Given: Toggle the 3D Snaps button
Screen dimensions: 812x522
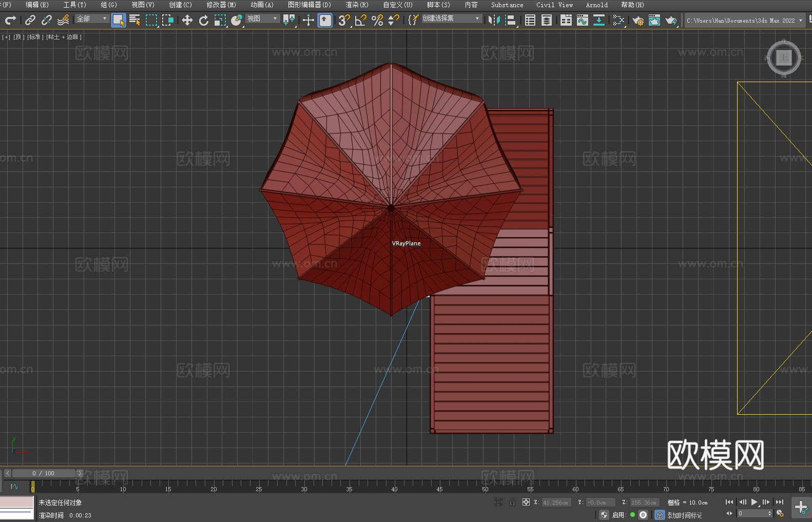Looking at the screenshot, I should (x=344, y=20).
